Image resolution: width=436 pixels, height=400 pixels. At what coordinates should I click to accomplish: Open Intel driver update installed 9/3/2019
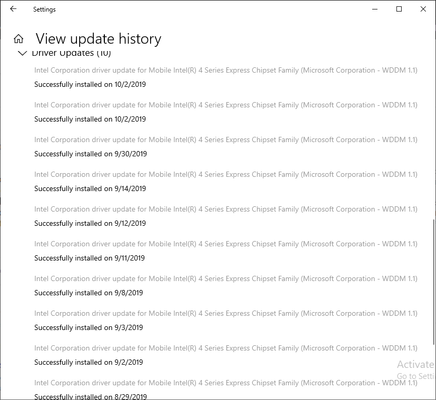click(226, 313)
